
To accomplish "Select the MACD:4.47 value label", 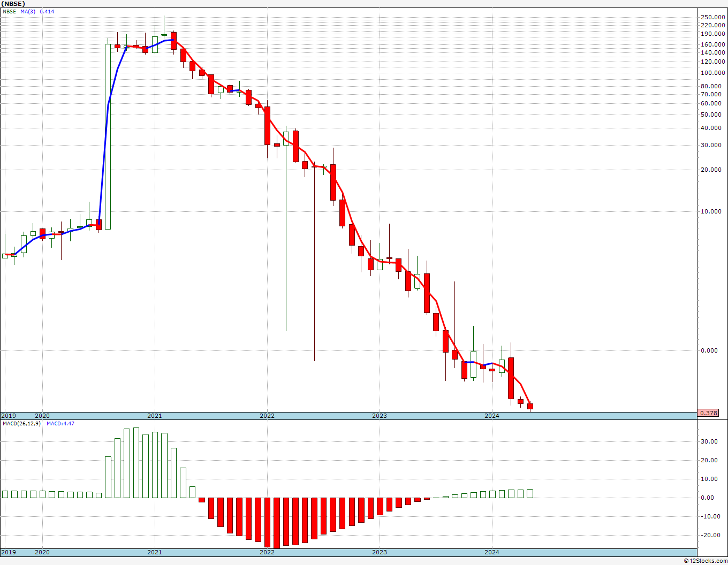I will [x=60, y=424].
